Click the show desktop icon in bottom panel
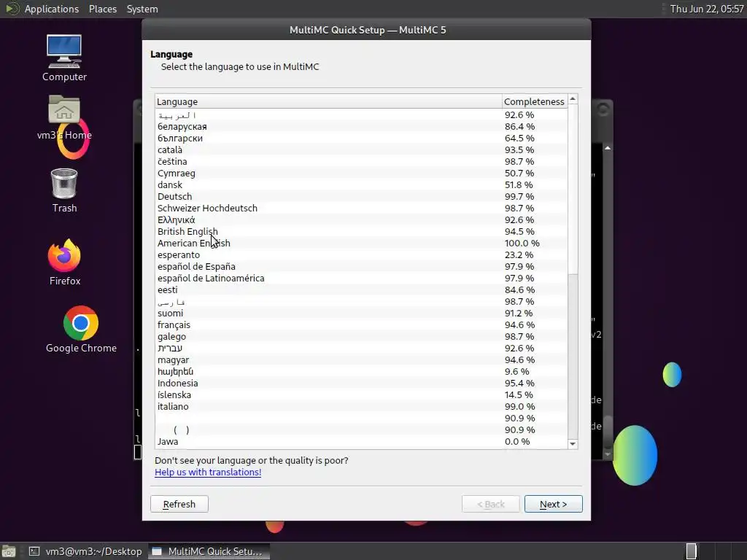 pyautogui.click(x=9, y=551)
